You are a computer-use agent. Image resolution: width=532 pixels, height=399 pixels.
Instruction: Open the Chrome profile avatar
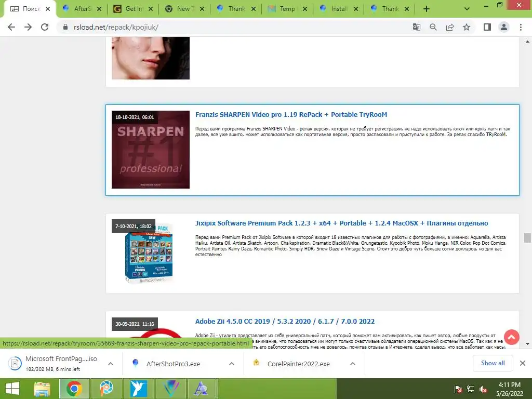coord(504,27)
